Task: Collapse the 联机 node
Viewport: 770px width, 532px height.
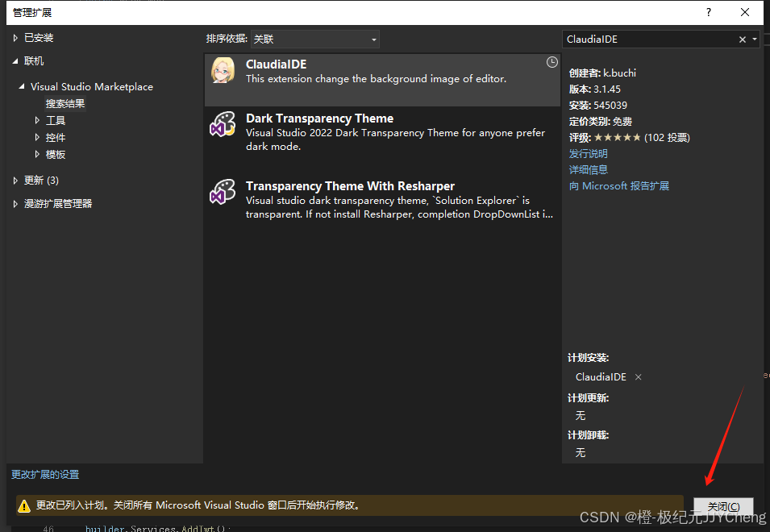Action: 15,61
